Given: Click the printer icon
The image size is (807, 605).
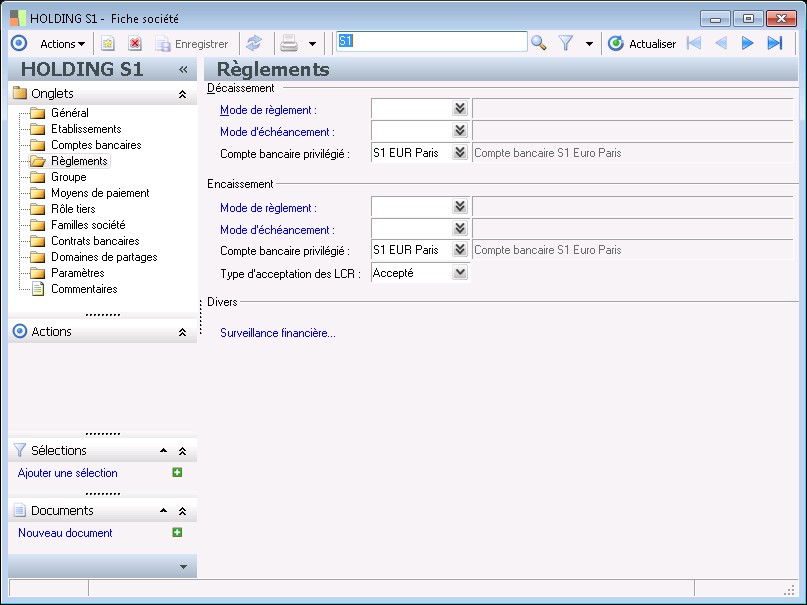Looking at the screenshot, I should [x=289, y=44].
